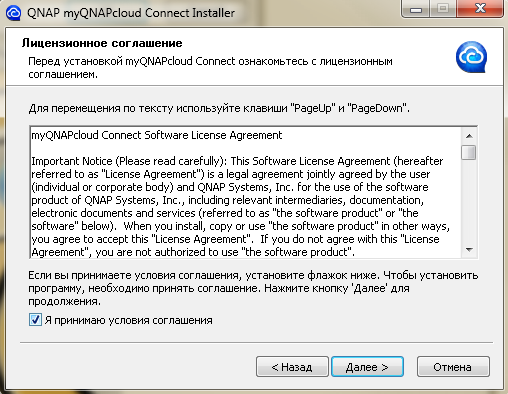Click inside the license agreement text box
Image resolution: width=508 pixels, height=394 pixels.
[246, 193]
